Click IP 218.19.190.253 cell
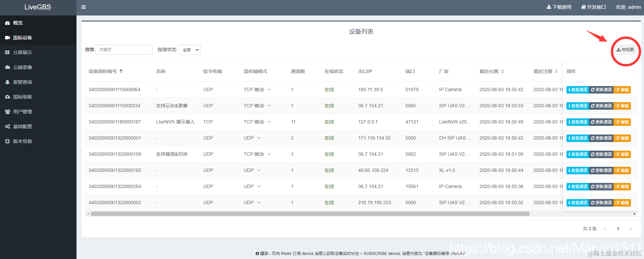The image size is (644, 259). [374, 202]
